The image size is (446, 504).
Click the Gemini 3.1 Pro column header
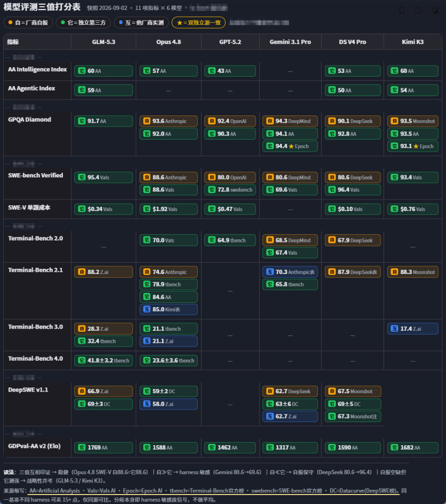(290, 42)
